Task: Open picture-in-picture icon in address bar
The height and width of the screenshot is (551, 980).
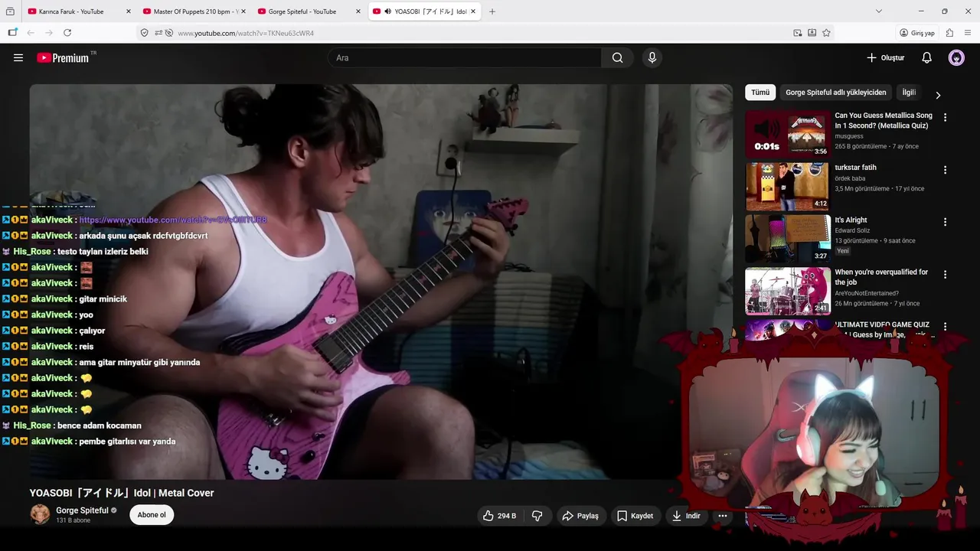Action: 798,33
